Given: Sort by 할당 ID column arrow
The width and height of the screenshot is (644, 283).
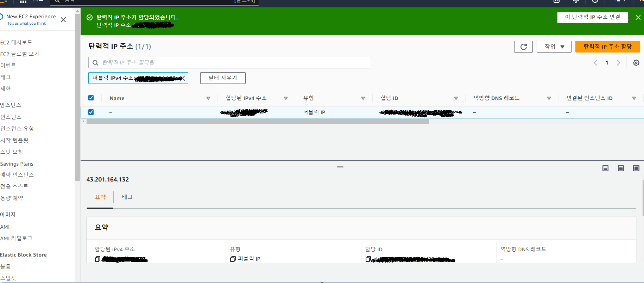Looking at the screenshot, I should coord(456,98).
